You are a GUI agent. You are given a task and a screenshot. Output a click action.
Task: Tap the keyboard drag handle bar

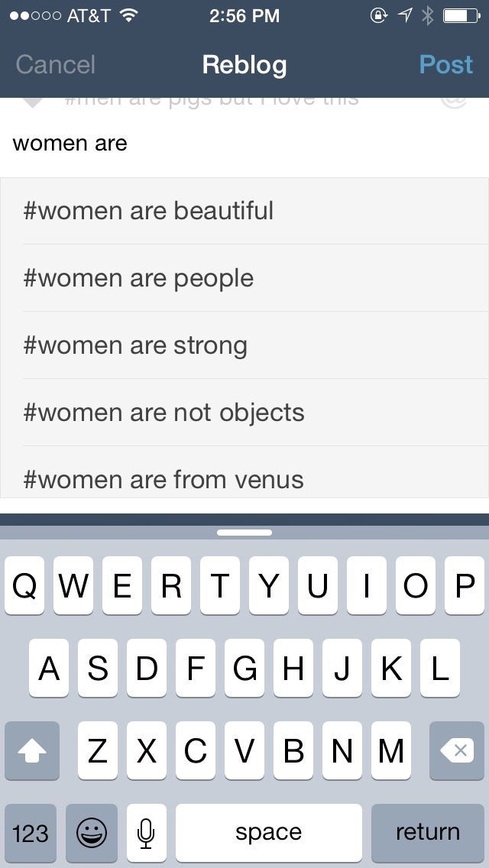pos(244,533)
